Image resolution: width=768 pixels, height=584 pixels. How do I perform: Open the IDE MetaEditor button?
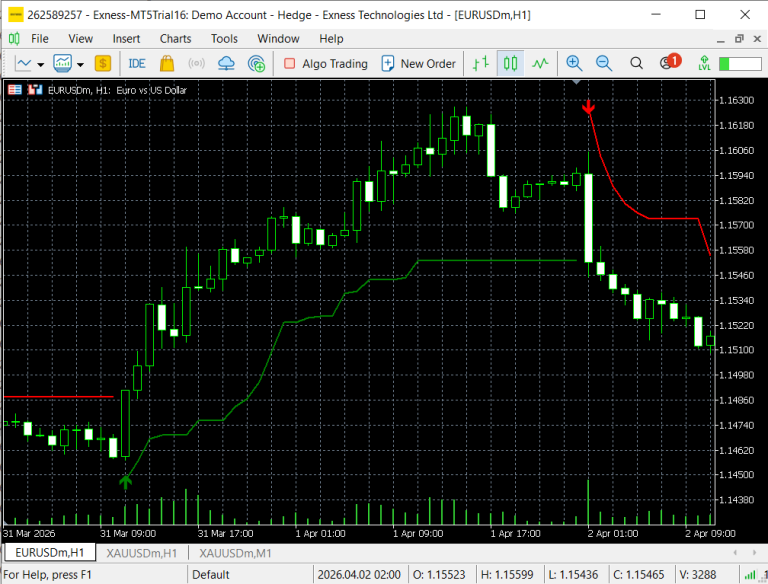point(137,64)
